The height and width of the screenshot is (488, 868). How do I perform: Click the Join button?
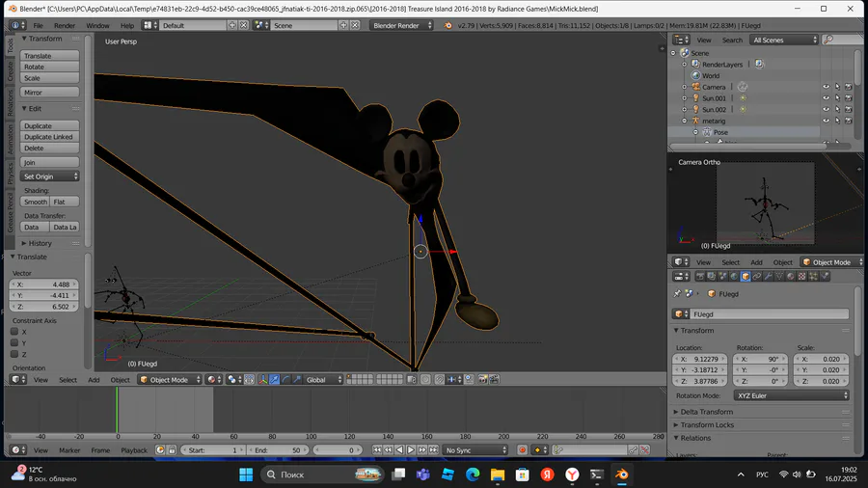[50, 162]
